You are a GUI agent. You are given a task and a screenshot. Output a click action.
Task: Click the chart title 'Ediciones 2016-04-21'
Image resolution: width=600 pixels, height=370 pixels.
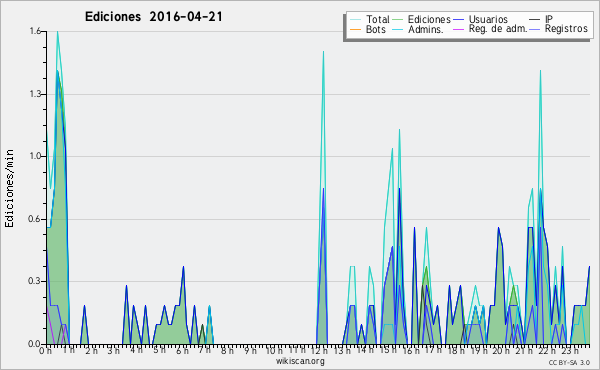tap(153, 17)
